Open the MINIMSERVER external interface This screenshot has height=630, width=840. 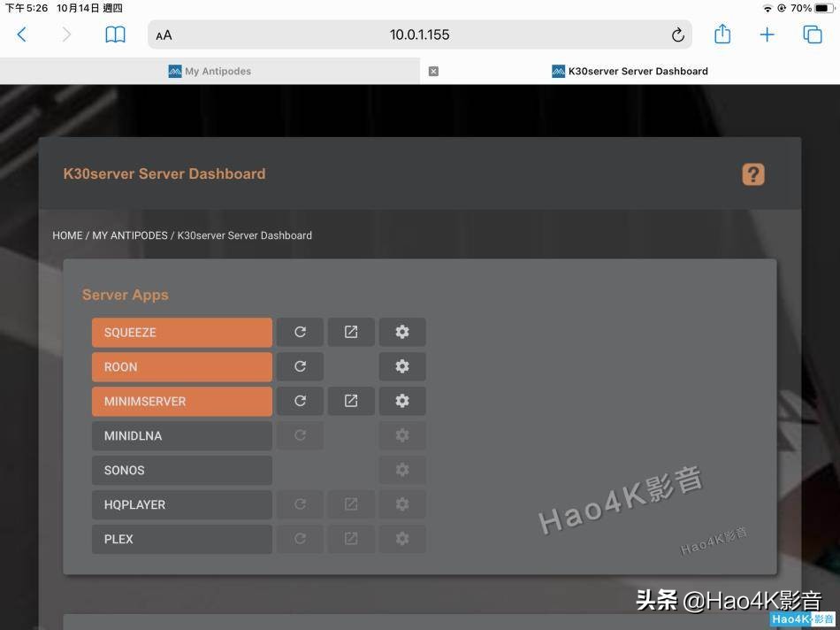tap(350, 400)
